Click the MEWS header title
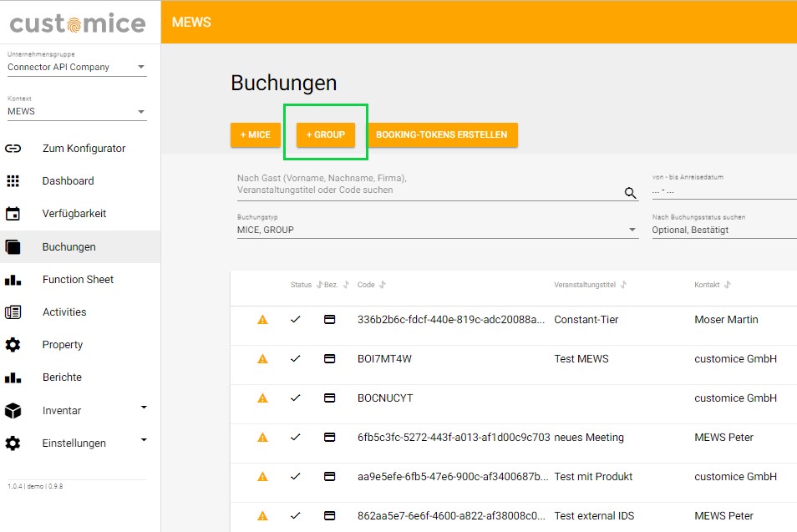The height and width of the screenshot is (532, 797). pyautogui.click(x=191, y=23)
